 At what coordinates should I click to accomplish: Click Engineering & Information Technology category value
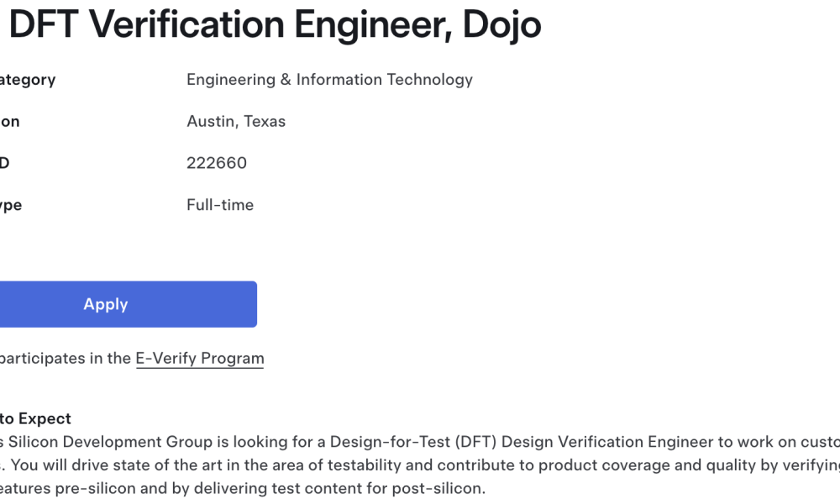pyautogui.click(x=329, y=80)
